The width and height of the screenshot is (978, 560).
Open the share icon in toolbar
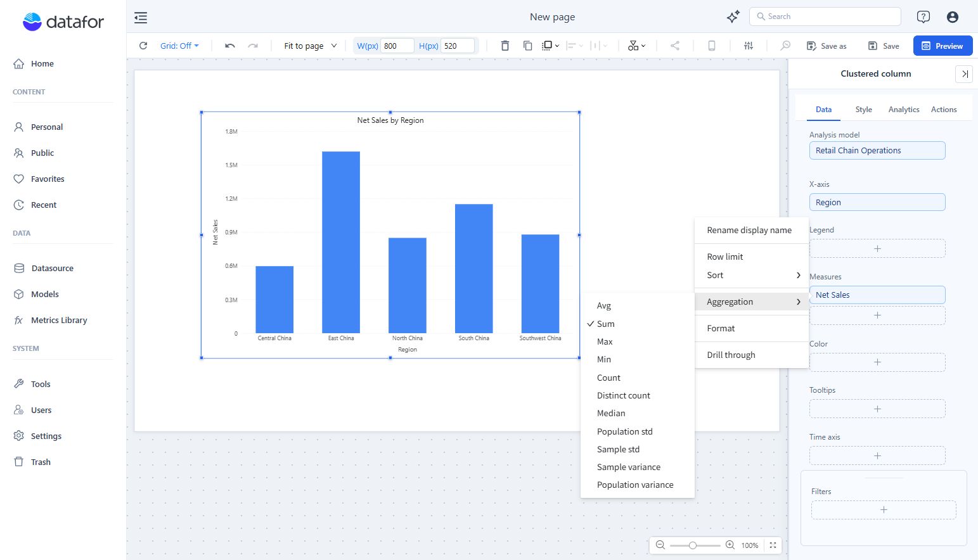click(x=675, y=46)
